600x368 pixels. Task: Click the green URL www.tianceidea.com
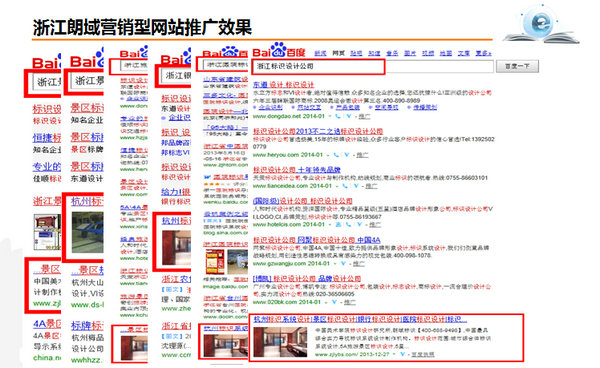[280, 186]
